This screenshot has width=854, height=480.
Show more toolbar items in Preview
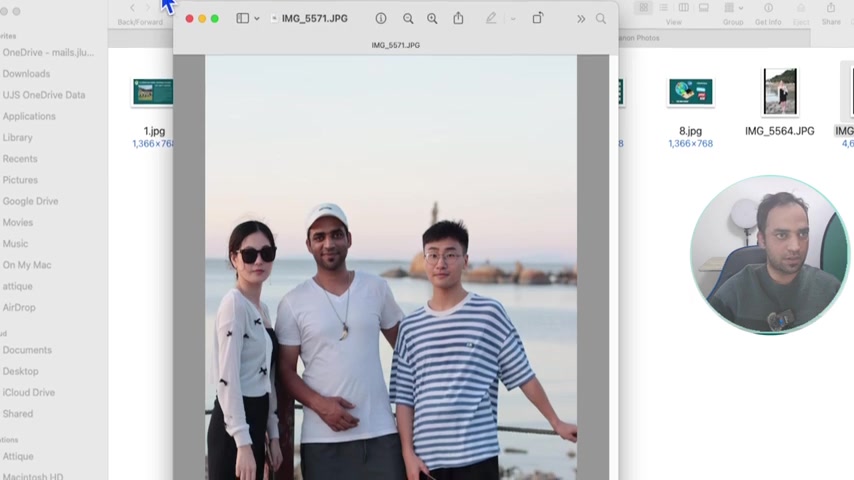tap(581, 19)
